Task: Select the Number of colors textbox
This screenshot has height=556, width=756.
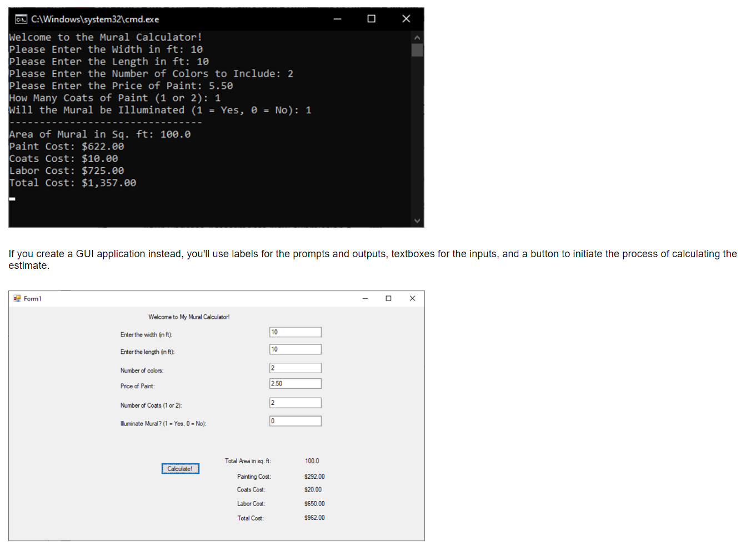Action: click(295, 368)
